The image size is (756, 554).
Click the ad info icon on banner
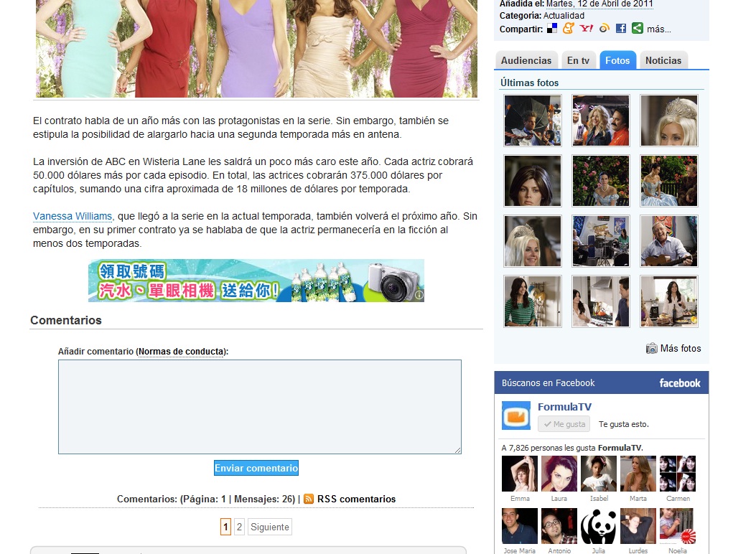(x=419, y=295)
